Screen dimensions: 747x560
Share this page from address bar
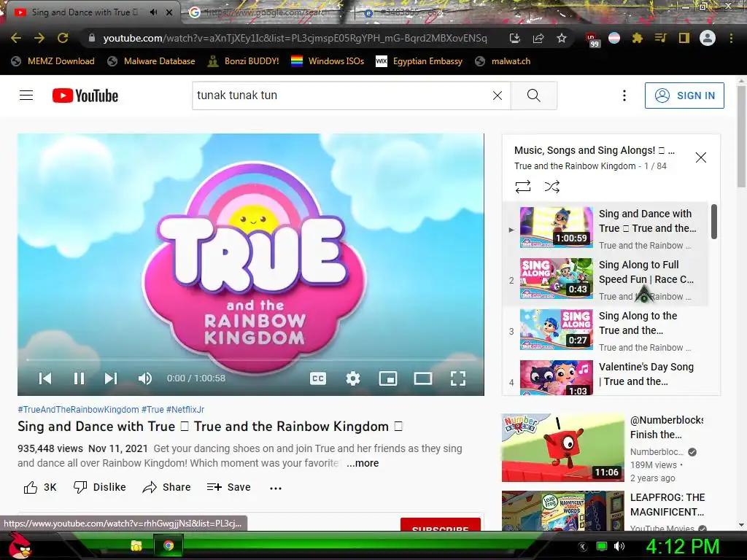click(538, 38)
